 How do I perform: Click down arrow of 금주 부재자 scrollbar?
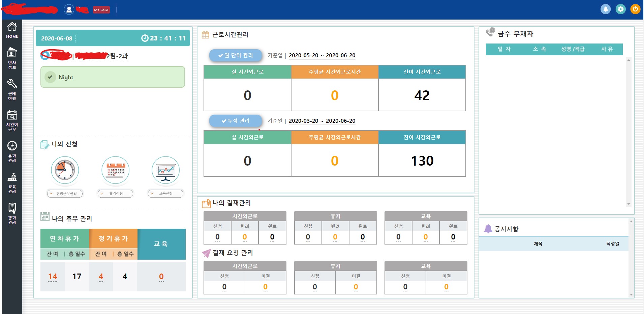pos(628,204)
